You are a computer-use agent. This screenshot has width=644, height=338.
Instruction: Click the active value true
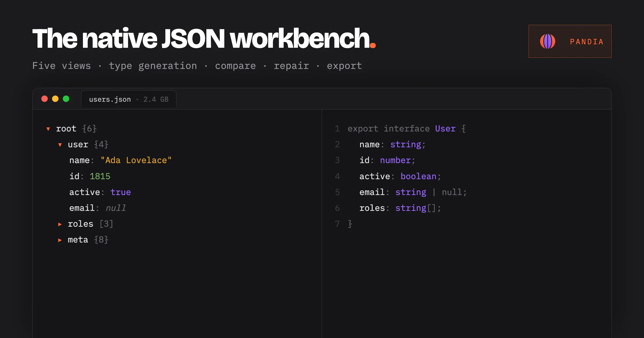click(x=120, y=192)
